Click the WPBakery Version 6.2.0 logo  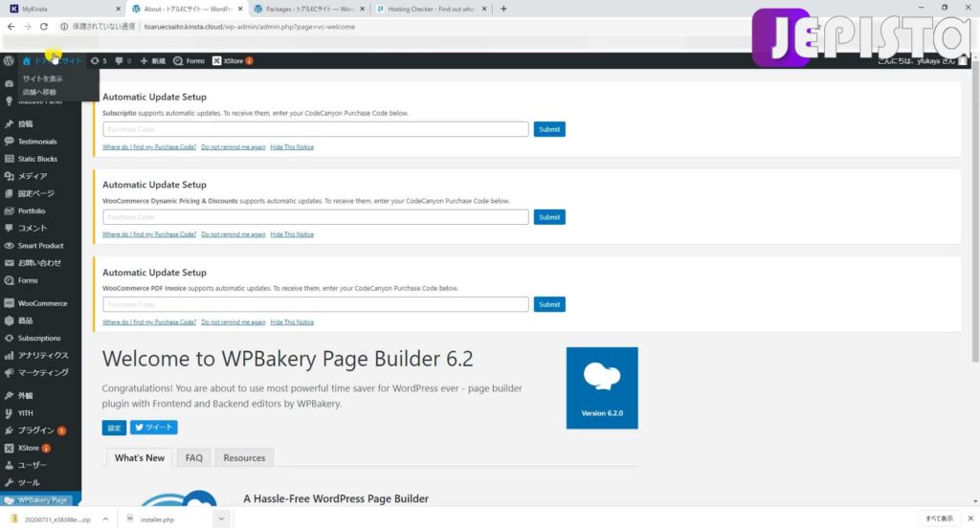coord(602,388)
